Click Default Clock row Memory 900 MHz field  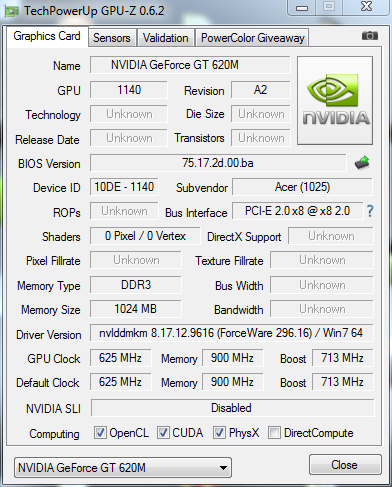[x=233, y=382]
